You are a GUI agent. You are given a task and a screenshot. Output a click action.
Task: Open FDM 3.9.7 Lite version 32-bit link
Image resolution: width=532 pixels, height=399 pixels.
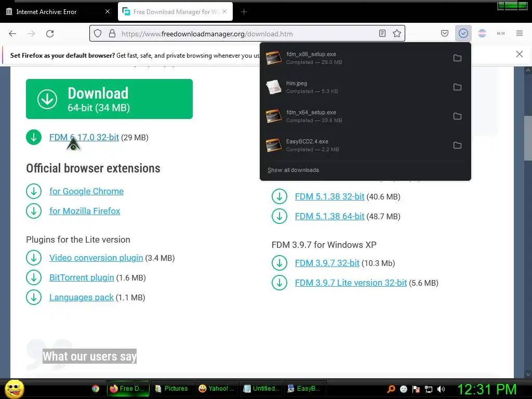click(x=351, y=283)
